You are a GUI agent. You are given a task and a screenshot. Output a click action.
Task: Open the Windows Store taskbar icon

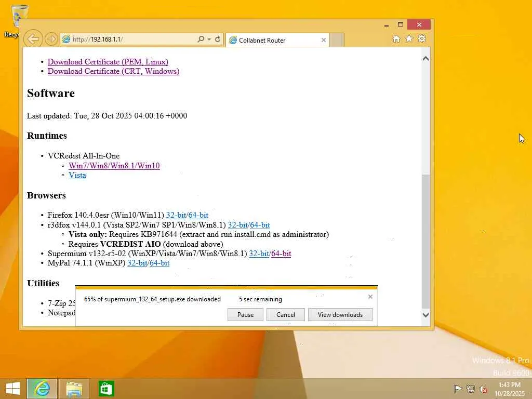click(x=106, y=389)
